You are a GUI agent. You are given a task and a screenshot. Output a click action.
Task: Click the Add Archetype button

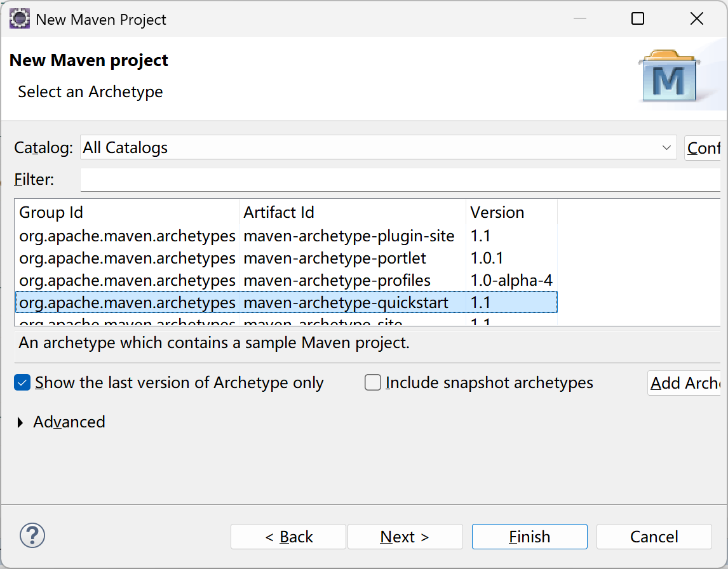coord(684,383)
